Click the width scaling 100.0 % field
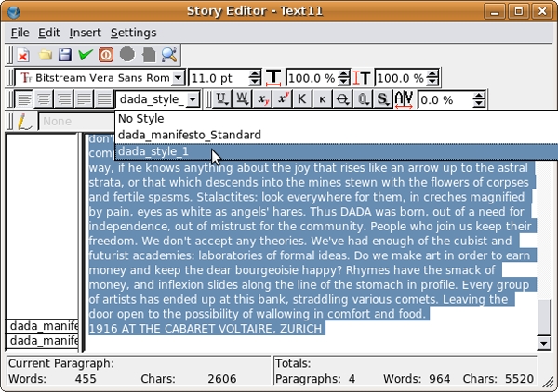Viewport: 558px width, 392px height. pyautogui.click(x=312, y=78)
